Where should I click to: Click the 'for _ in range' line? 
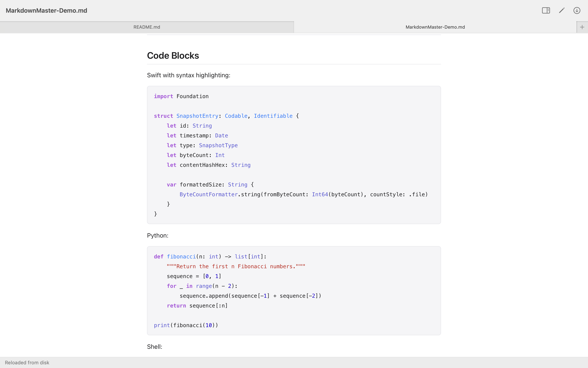coord(202,286)
